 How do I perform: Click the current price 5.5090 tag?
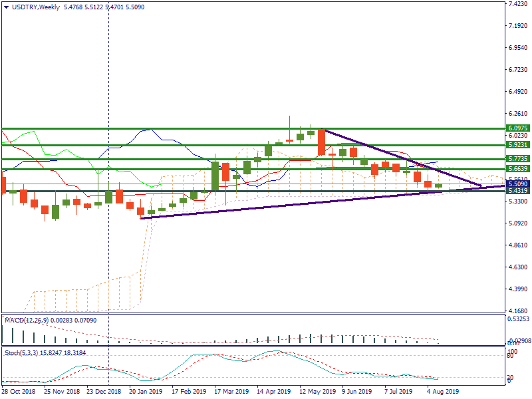pyautogui.click(x=517, y=184)
